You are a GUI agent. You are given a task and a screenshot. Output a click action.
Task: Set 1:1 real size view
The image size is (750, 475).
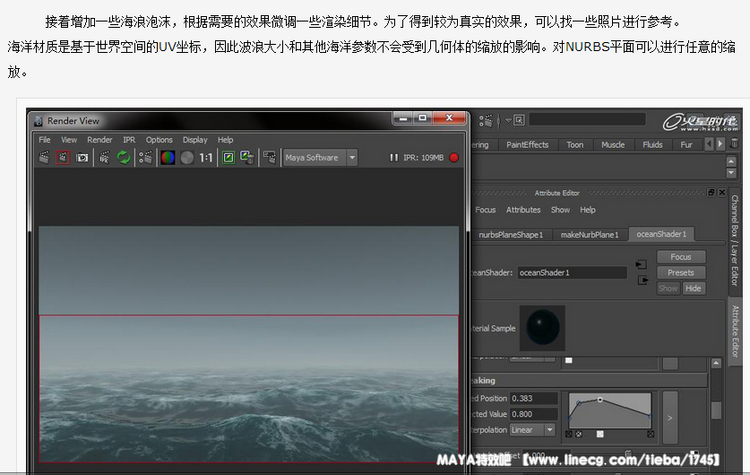point(206,157)
